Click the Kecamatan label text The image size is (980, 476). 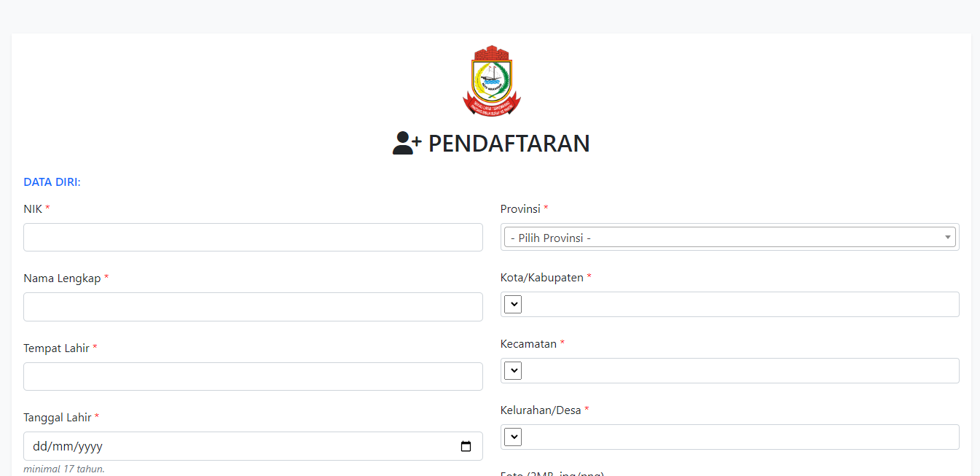click(x=528, y=344)
